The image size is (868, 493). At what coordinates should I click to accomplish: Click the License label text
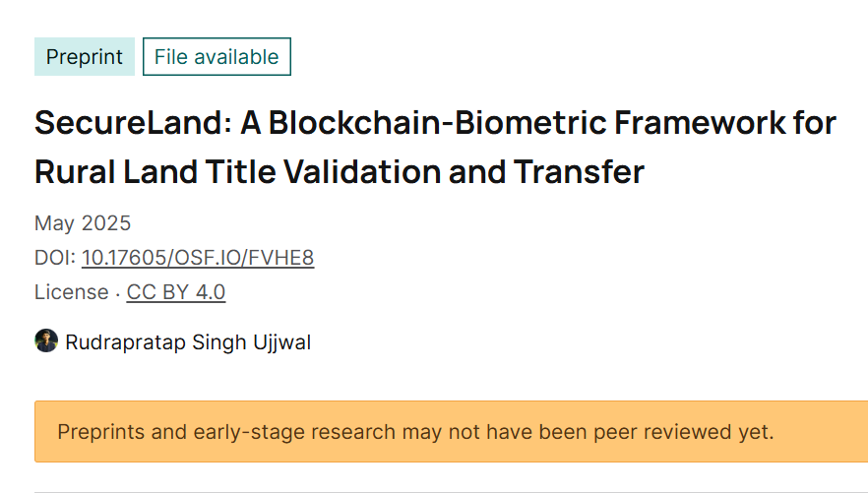tap(71, 292)
